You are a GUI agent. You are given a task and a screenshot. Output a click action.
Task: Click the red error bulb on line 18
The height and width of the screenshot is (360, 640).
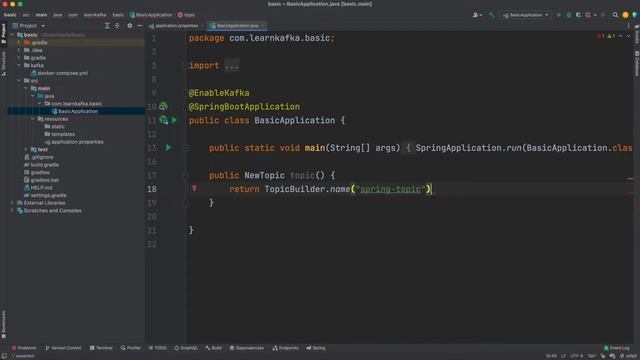(194, 189)
